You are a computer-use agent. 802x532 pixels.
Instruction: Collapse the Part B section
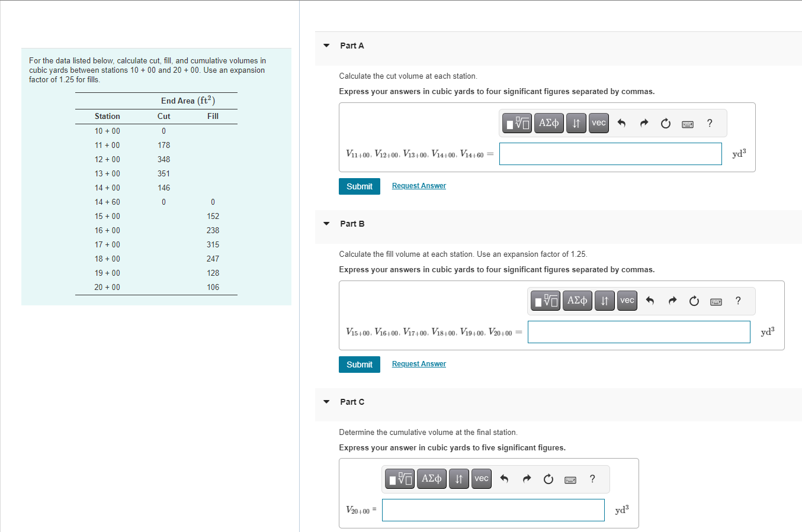click(x=326, y=224)
